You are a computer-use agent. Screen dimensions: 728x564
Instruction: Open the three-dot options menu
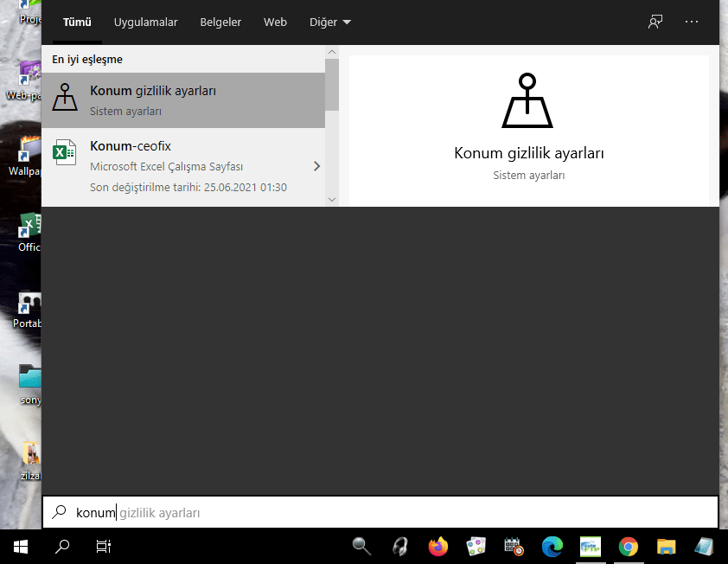click(692, 22)
